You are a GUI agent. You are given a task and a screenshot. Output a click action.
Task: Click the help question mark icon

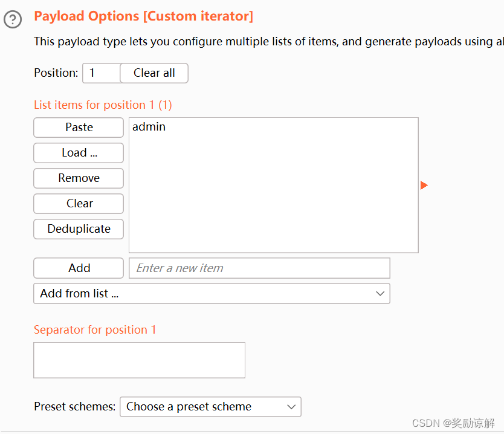13,20
